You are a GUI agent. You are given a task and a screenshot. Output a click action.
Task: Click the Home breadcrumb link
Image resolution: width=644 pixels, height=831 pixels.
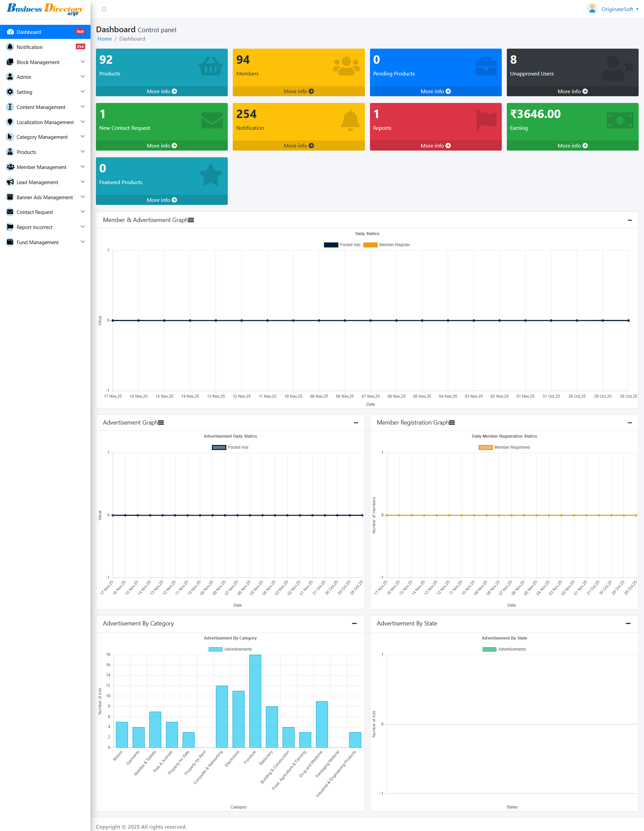coord(105,39)
